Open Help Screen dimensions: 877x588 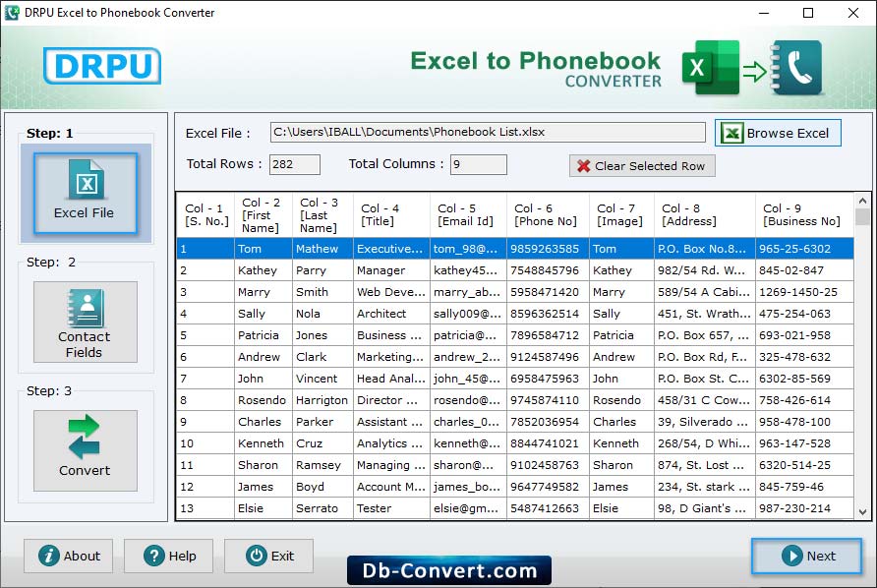(x=168, y=556)
